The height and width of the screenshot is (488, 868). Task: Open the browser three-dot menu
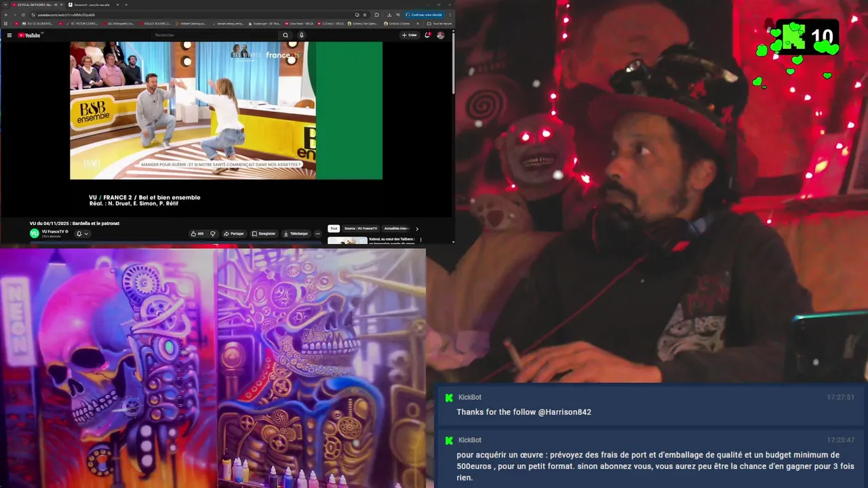click(x=450, y=14)
